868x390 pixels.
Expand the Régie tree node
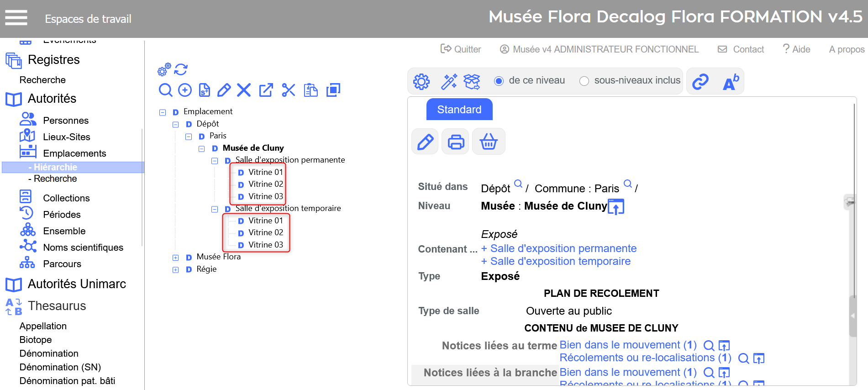click(175, 270)
